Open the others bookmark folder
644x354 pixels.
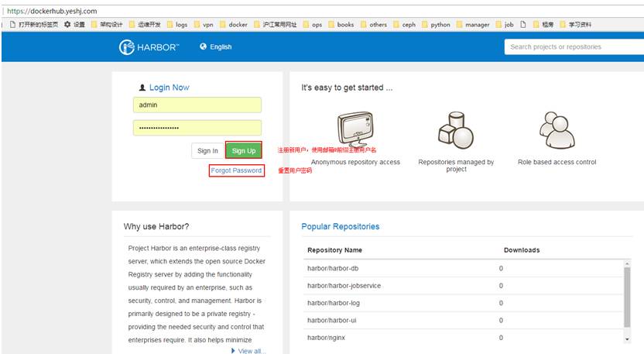(x=374, y=25)
